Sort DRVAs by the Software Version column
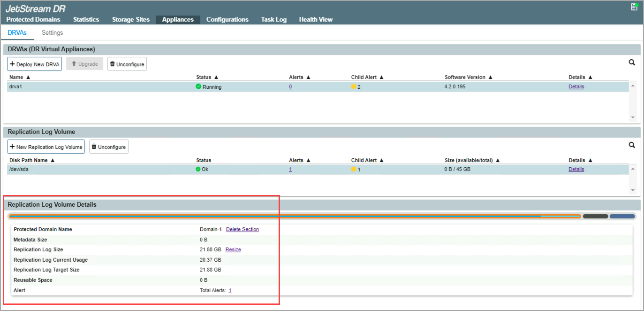Image resolution: width=644 pixels, height=311 pixels. pyautogui.click(x=468, y=77)
